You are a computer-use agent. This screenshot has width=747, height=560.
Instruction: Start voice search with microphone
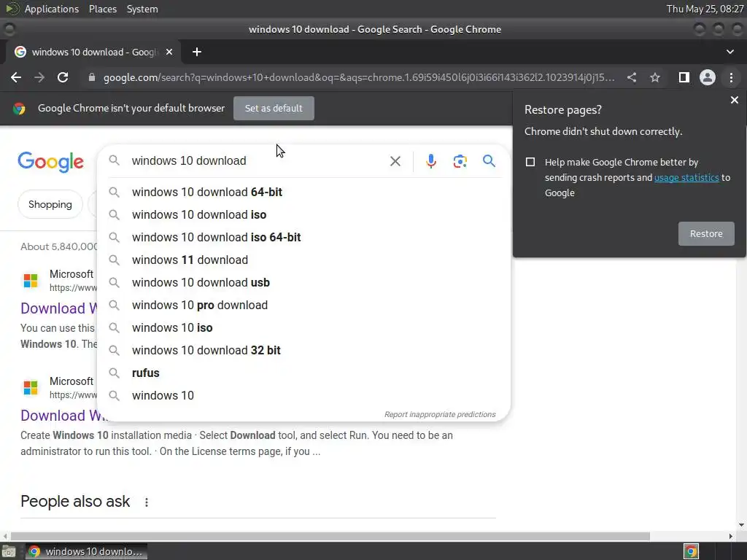(x=430, y=161)
